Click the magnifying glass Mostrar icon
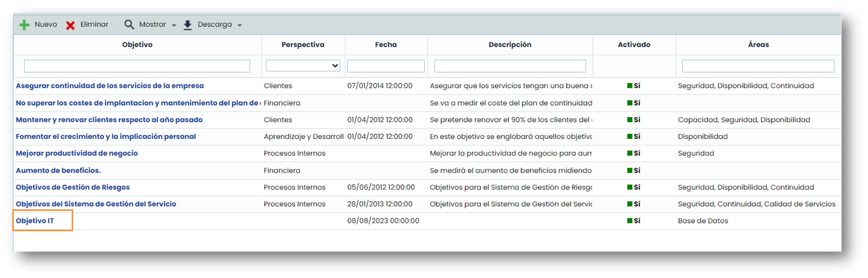This screenshot has height=278, width=868. [x=129, y=25]
